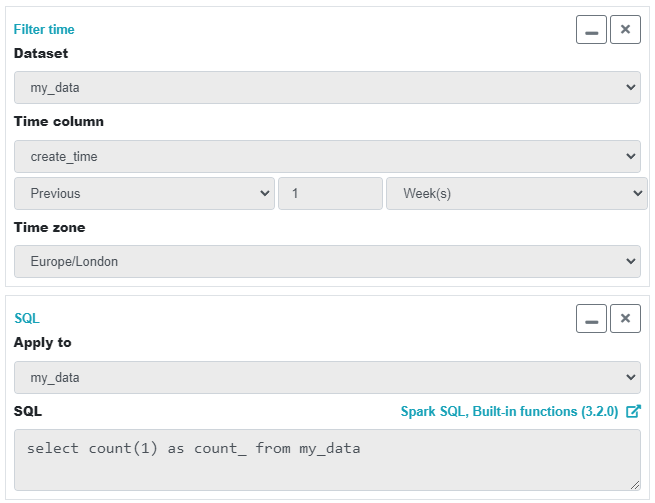This screenshot has width=655, height=503.
Task: Click the chevron arrow of Time zone dropdown
Action: (x=631, y=262)
